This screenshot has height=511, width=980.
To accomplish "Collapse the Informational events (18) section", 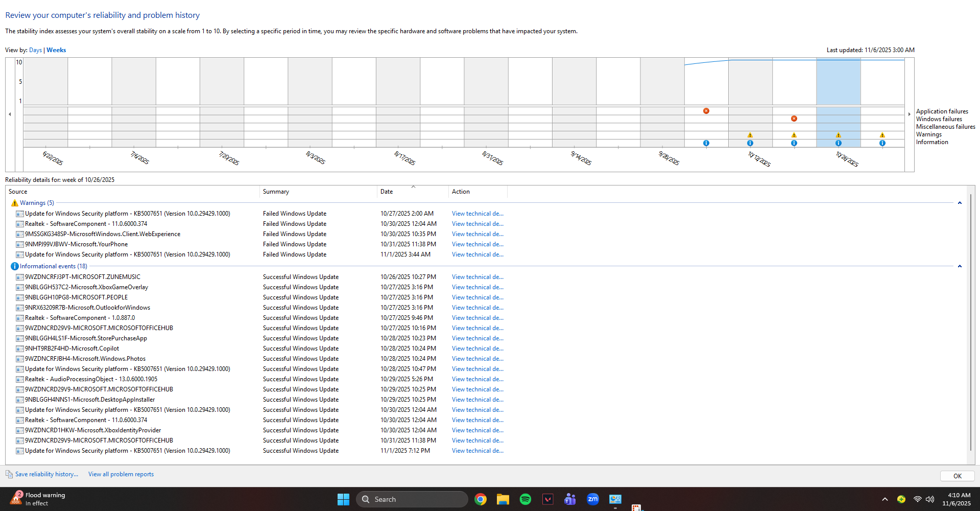I will click(x=960, y=266).
